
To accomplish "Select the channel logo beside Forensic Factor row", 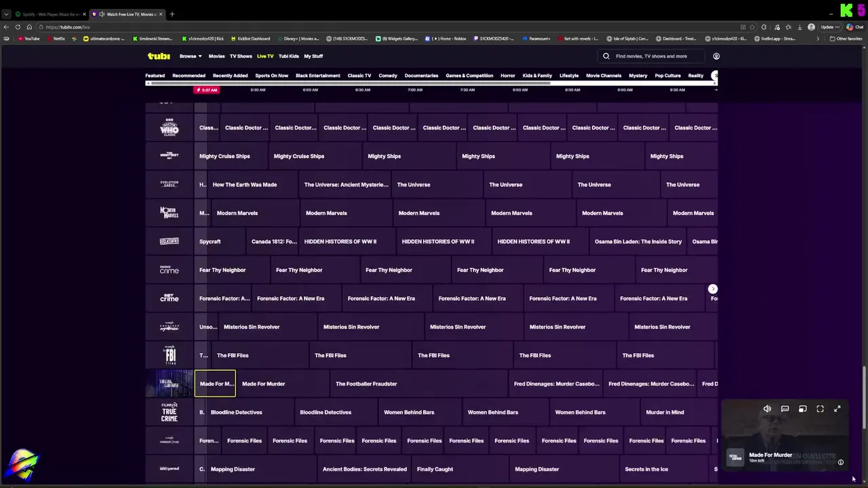I will click(170, 298).
